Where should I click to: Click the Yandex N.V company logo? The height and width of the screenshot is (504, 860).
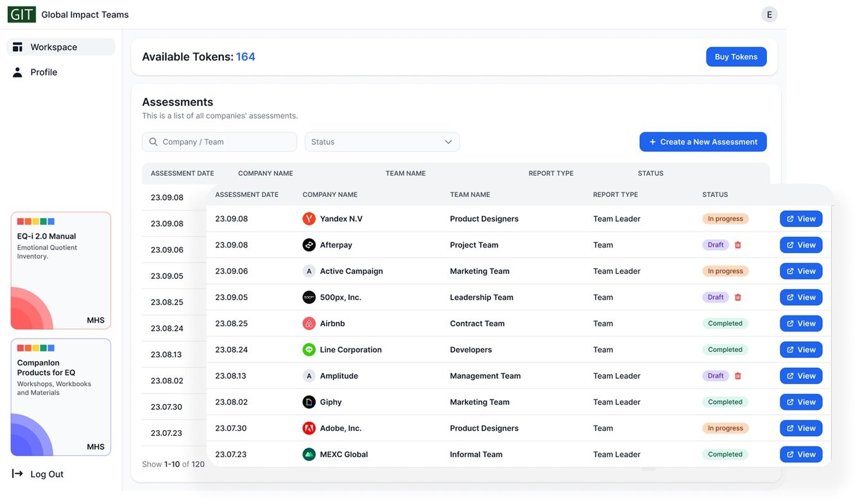[x=309, y=219]
